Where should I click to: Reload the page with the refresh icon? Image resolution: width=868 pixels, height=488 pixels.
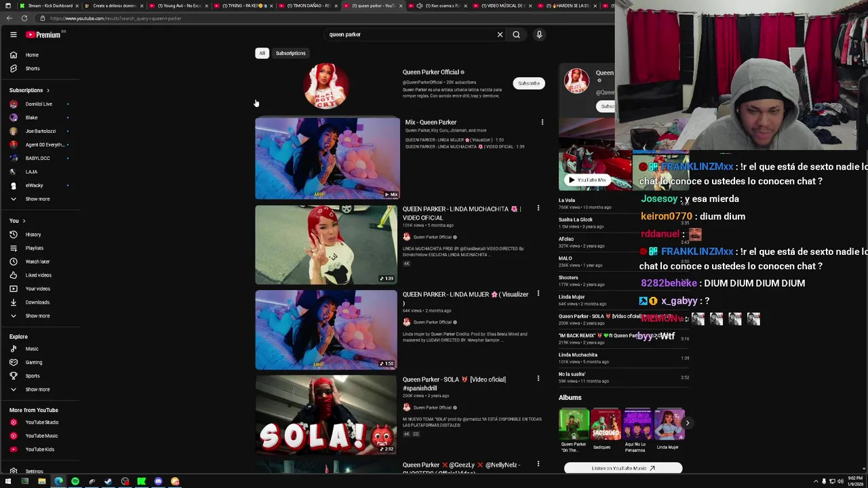click(x=24, y=18)
